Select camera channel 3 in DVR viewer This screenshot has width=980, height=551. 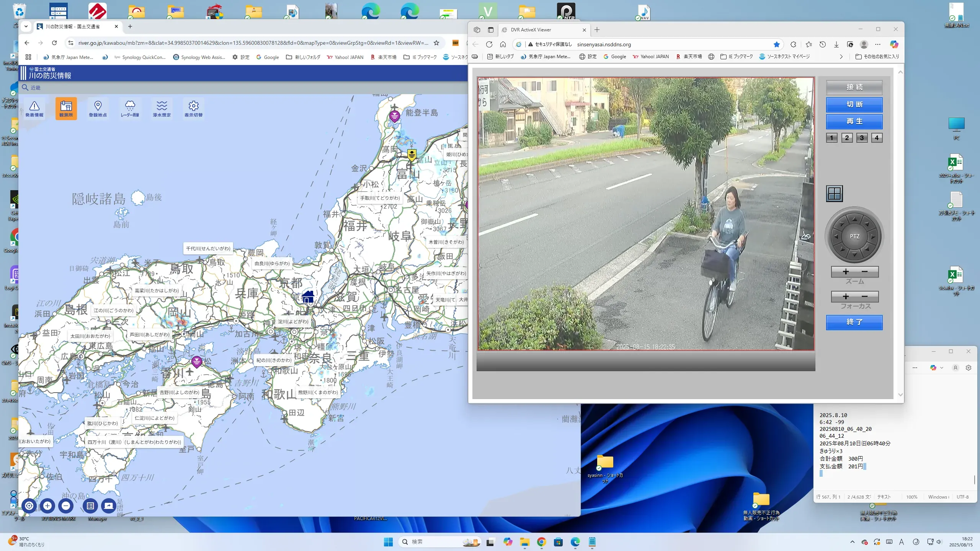(862, 138)
